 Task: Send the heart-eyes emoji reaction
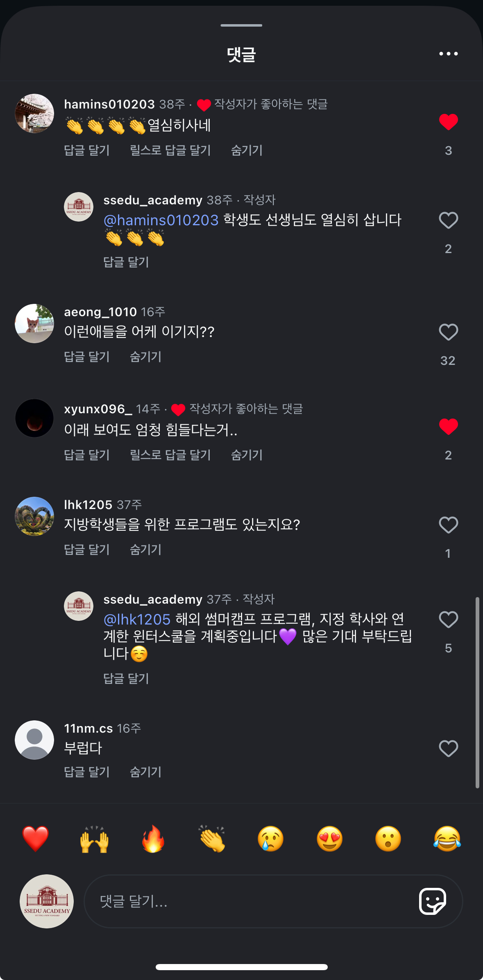[x=329, y=838]
